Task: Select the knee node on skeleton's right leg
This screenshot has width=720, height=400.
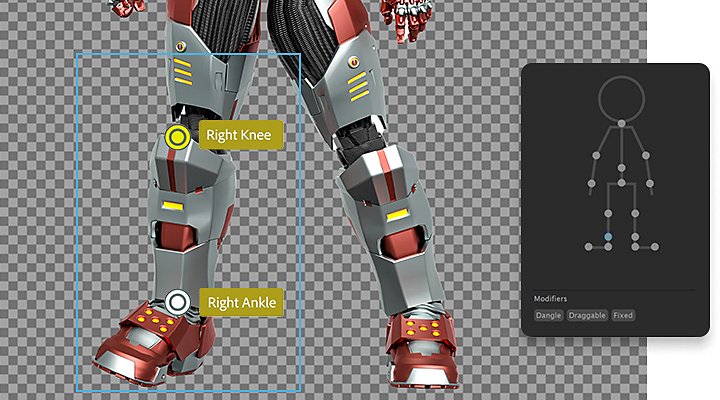Action: coord(635,214)
